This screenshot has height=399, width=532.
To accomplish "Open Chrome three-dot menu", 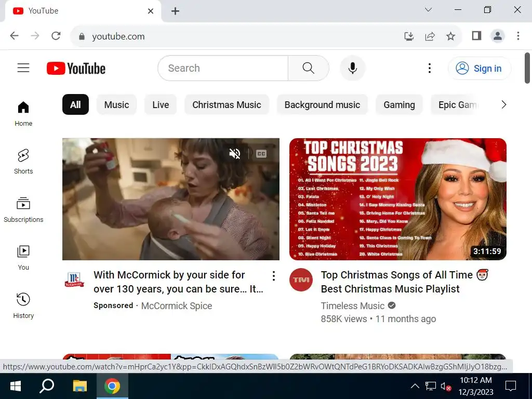I will pyautogui.click(x=518, y=36).
